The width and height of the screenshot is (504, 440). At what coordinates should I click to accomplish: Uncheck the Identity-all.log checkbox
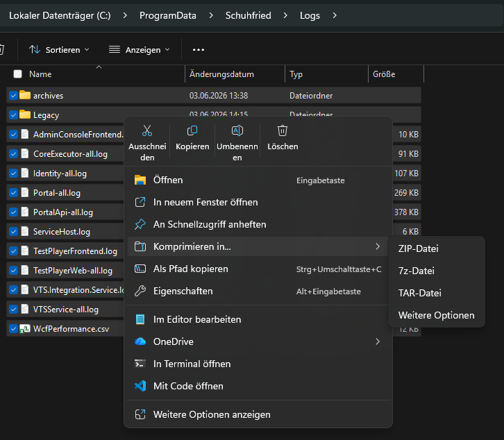(13, 174)
